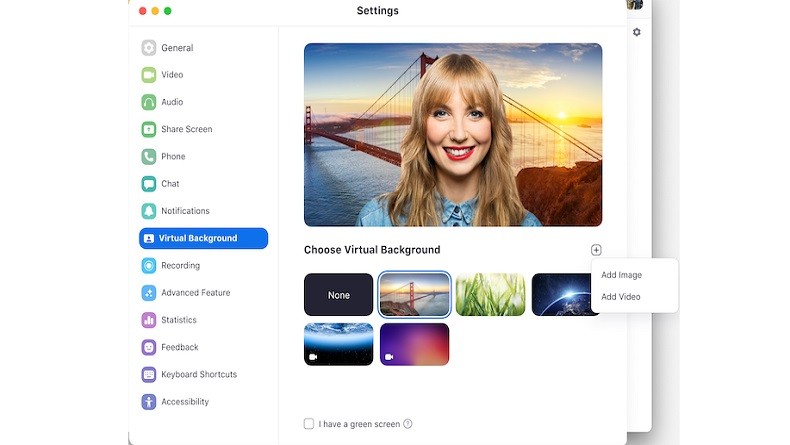Click the Share Screen icon
The width and height of the screenshot is (790, 445).
pyautogui.click(x=149, y=129)
